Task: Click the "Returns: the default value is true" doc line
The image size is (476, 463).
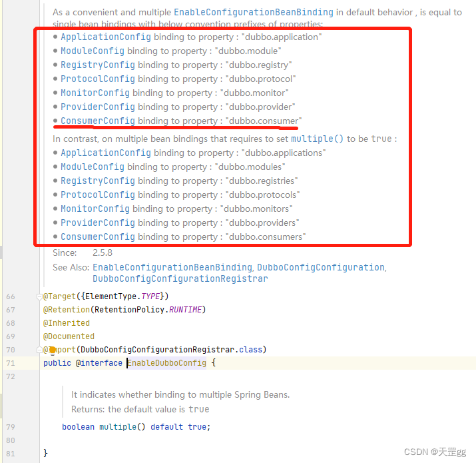Action: coord(140,409)
